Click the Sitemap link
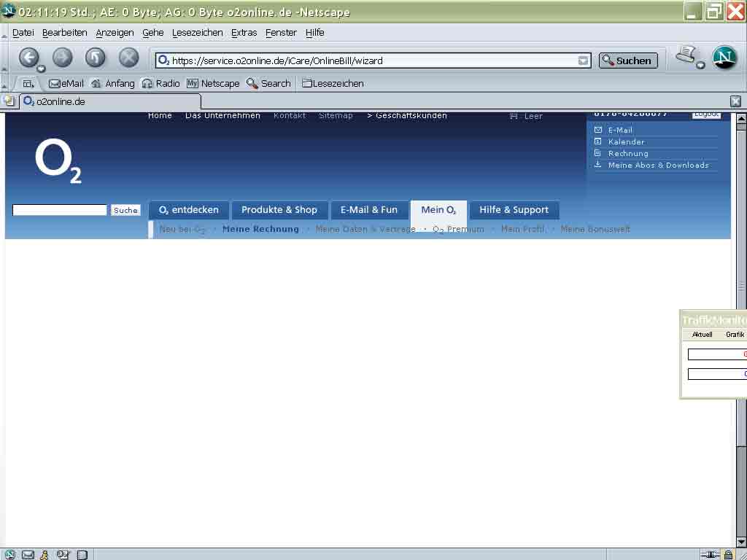The height and width of the screenshot is (560, 747). pos(336,116)
